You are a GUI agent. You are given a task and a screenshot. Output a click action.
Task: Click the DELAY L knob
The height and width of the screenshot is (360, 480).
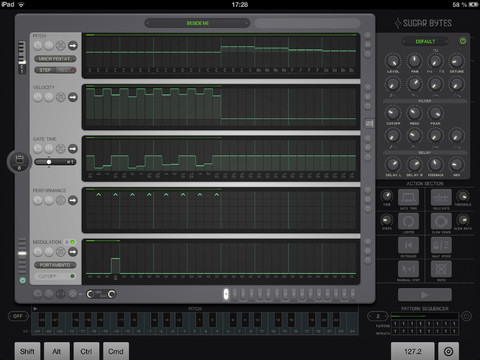pos(393,165)
